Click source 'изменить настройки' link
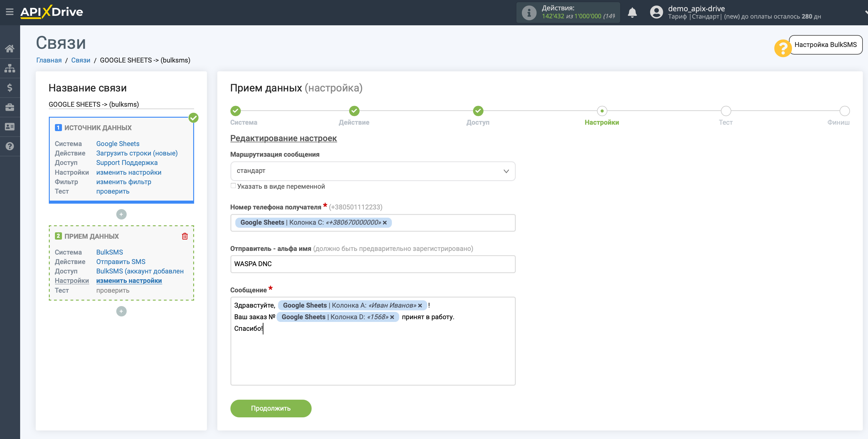Screen dimensions: 868x439 129,172
